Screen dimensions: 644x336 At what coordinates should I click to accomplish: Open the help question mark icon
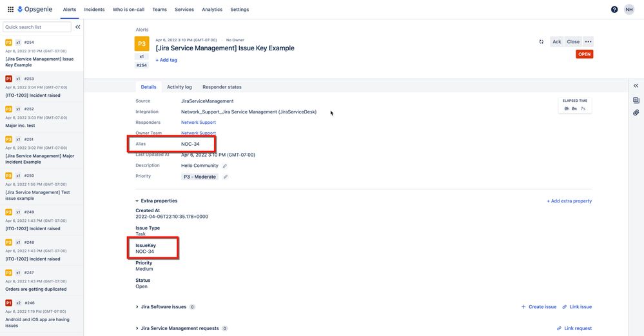pos(614,10)
